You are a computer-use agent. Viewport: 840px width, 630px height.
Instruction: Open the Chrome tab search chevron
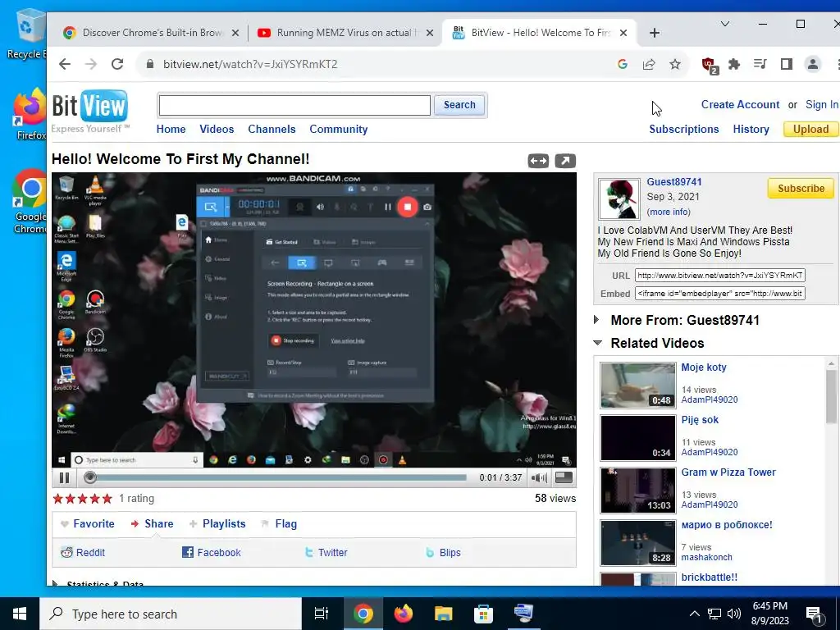point(725,24)
